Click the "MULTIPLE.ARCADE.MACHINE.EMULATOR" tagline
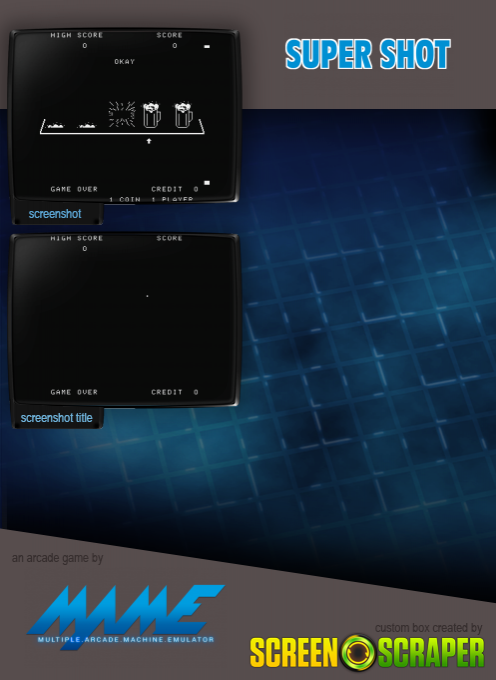 click(x=126, y=640)
